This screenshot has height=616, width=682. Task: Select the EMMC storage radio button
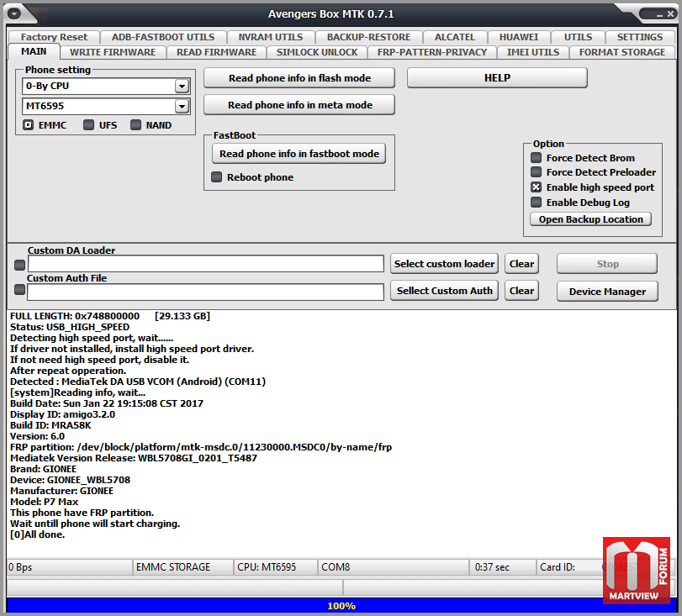(x=29, y=125)
